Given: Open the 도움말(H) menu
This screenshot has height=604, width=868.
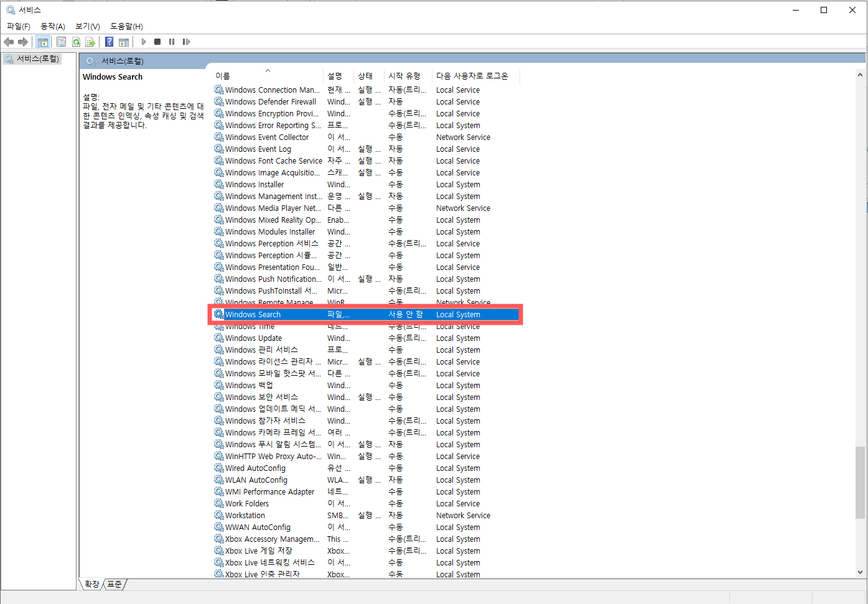Looking at the screenshot, I should (x=126, y=26).
